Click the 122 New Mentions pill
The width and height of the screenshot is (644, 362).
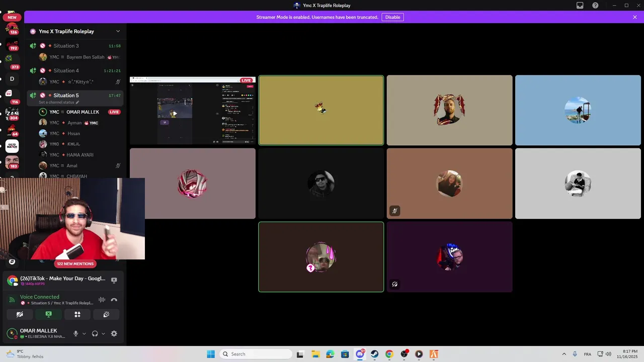pyautogui.click(x=75, y=263)
